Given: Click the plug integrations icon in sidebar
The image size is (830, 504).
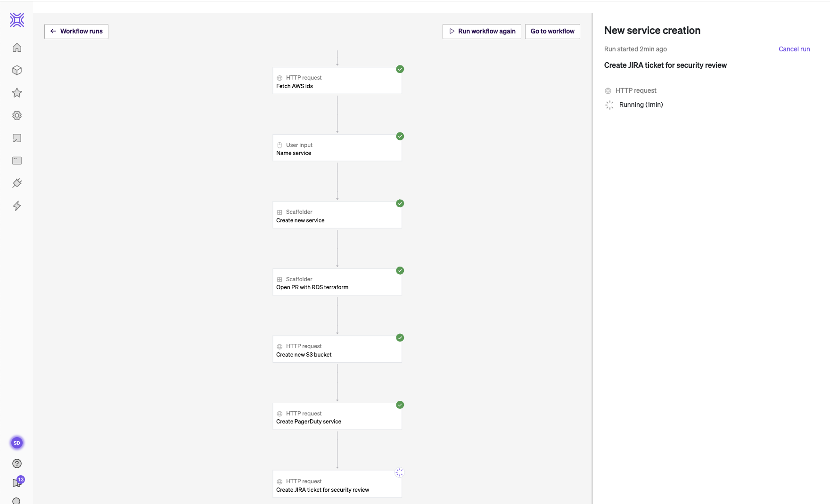Looking at the screenshot, I should (x=17, y=183).
